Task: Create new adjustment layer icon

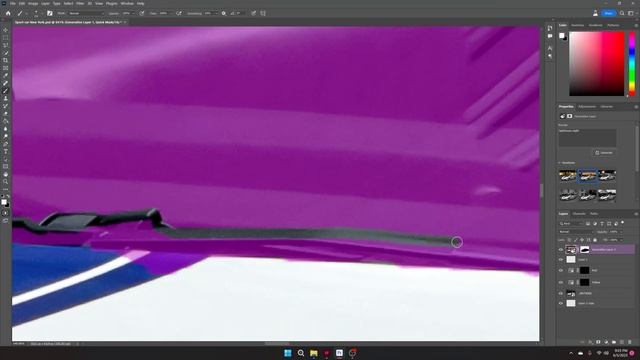Action: pyautogui.click(x=606, y=342)
